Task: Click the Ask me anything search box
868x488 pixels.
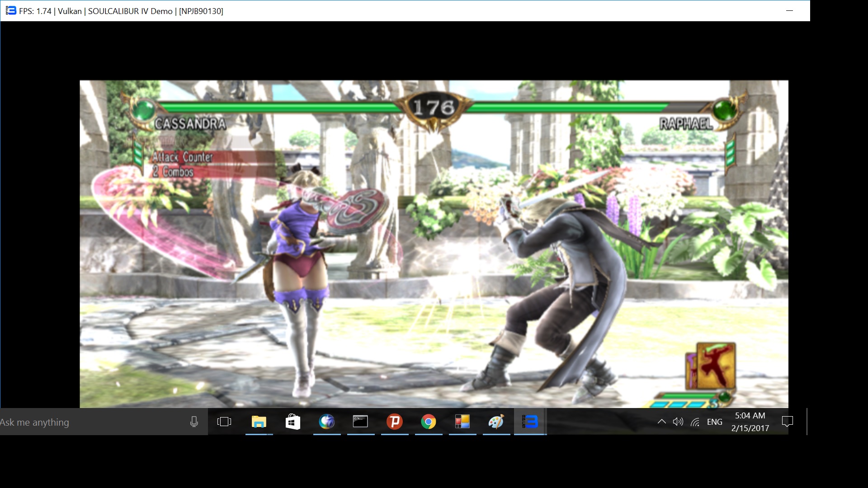Action: [90, 422]
